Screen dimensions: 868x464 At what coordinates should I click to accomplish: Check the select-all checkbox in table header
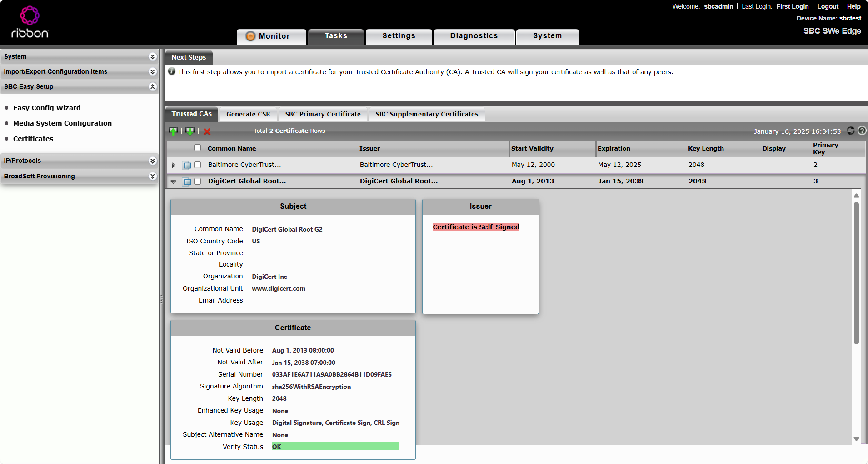pos(197,148)
